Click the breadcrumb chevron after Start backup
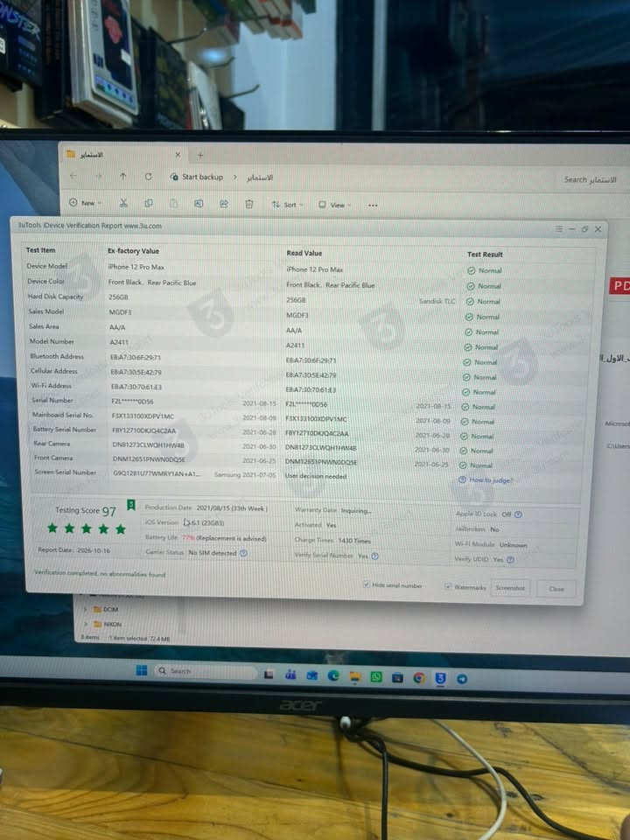Screen dimensions: 630x840 (234, 177)
